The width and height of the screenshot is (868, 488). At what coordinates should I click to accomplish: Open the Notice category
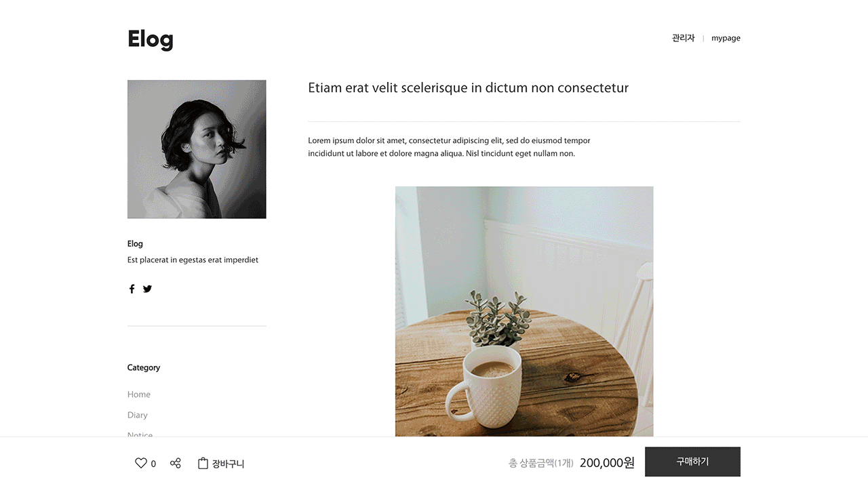[x=140, y=434]
